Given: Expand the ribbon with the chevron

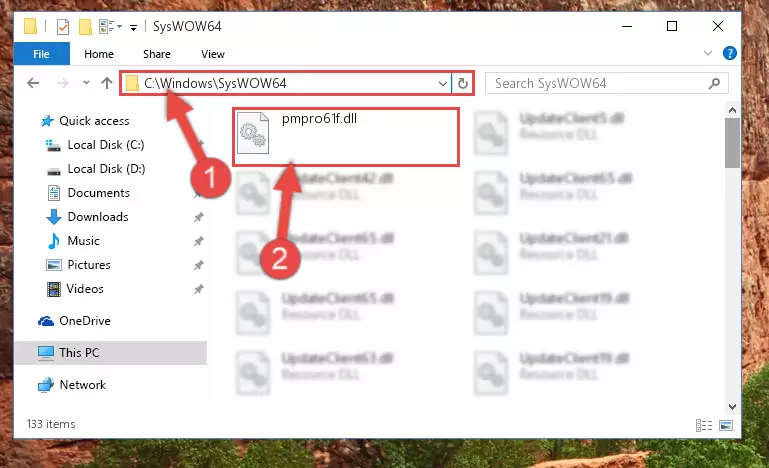Looking at the screenshot, I should [x=708, y=53].
